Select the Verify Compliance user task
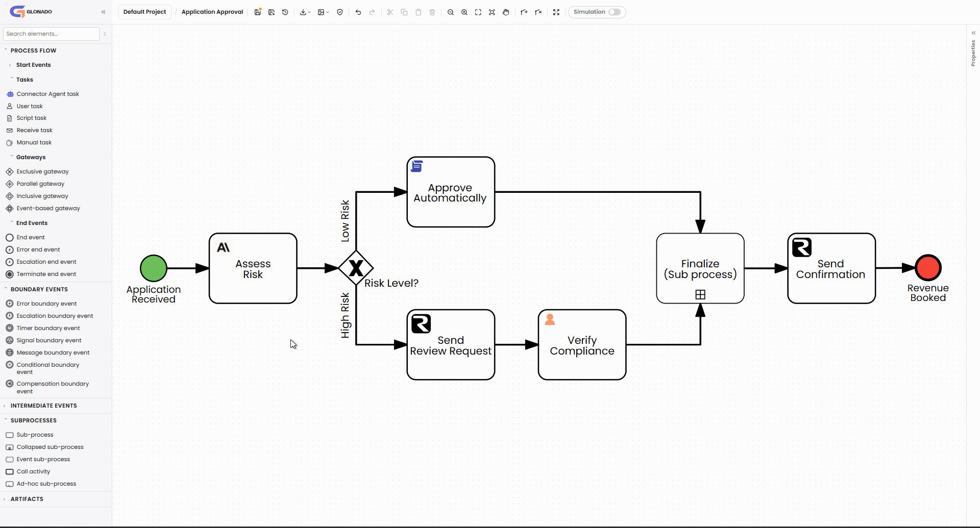Viewport: 980px width, 528px height. tap(582, 345)
